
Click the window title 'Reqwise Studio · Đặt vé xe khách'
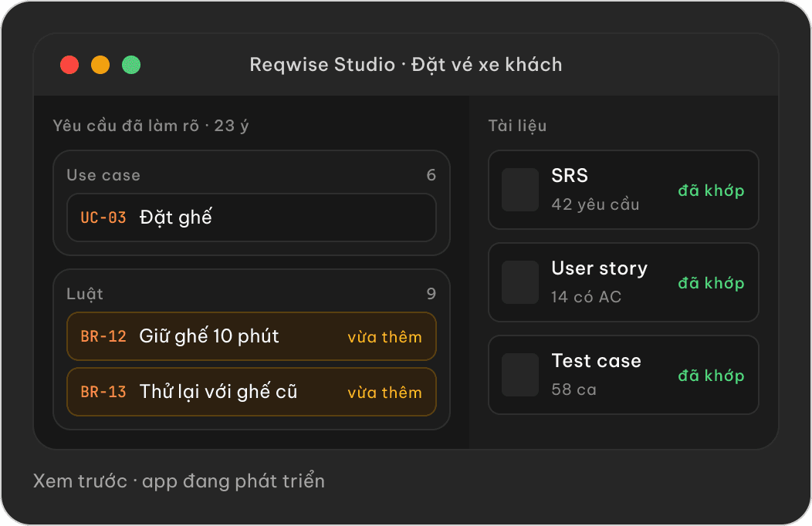pos(406,65)
